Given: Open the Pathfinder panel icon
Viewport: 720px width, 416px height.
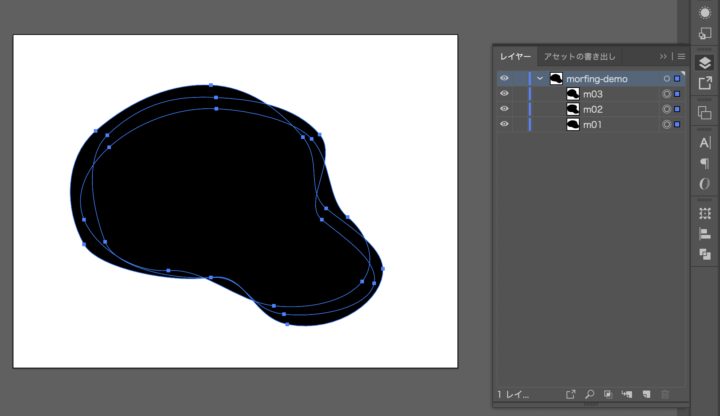Looking at the screenshot, I should point(705,254).
